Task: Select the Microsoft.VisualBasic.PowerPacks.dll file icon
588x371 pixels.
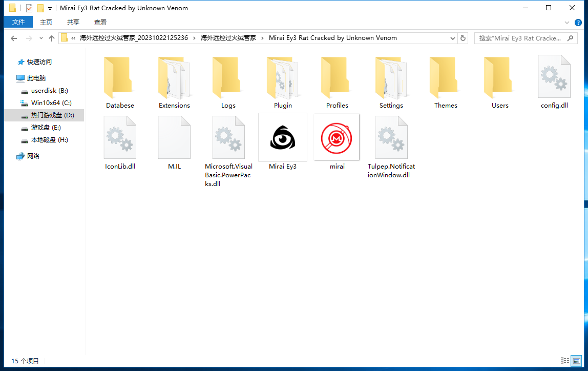Action: pos(228,137)
